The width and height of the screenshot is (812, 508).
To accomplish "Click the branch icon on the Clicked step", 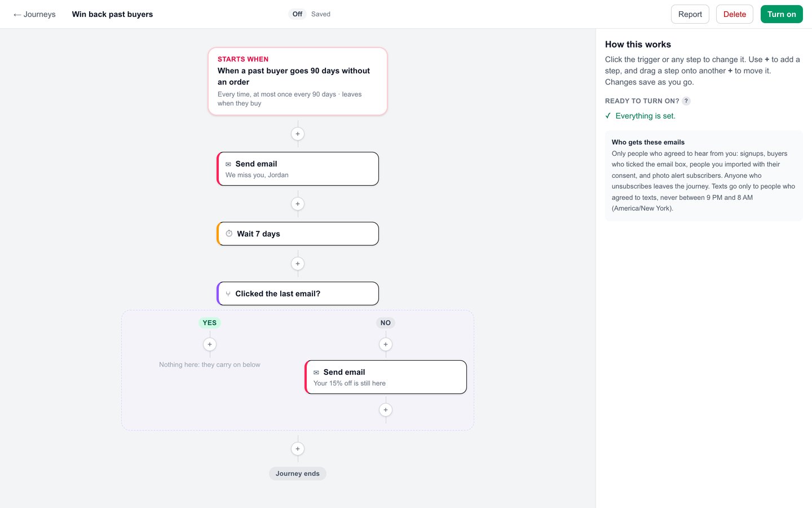I will coord(228,294).
